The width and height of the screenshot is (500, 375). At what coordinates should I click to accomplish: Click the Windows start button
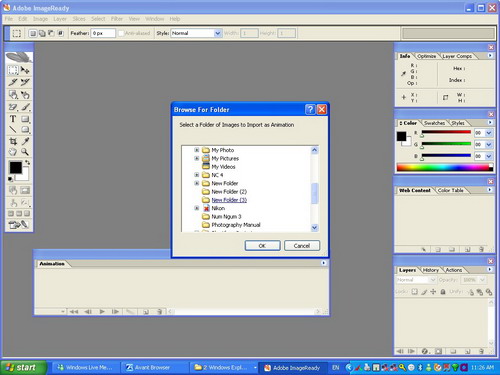[23, 367]
